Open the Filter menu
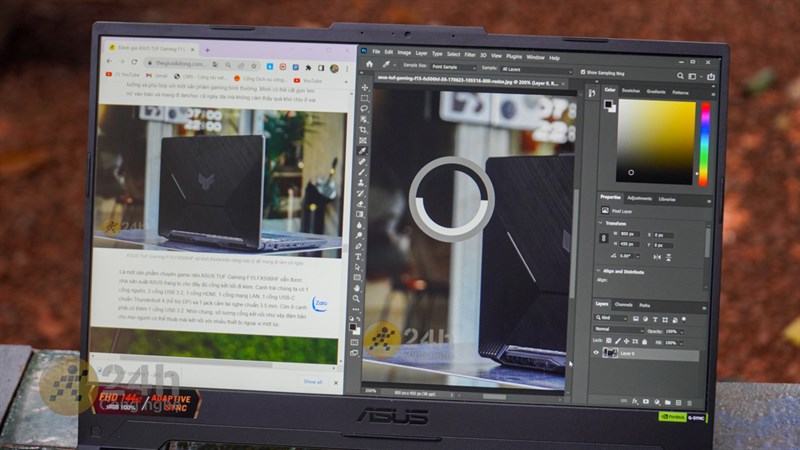This screenshot has height=450, width=800. pyautogui.click(x=470, y=55)
